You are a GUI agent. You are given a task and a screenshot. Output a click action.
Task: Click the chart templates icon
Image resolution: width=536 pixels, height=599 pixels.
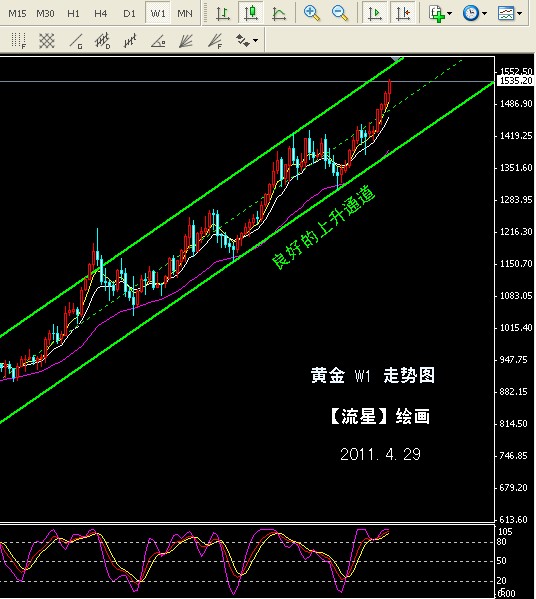(506, 13)
